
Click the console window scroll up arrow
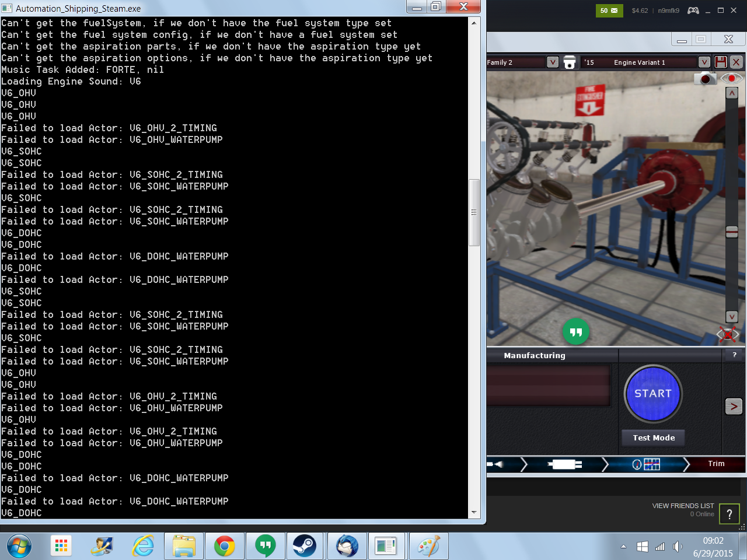[x=474, y=23]
